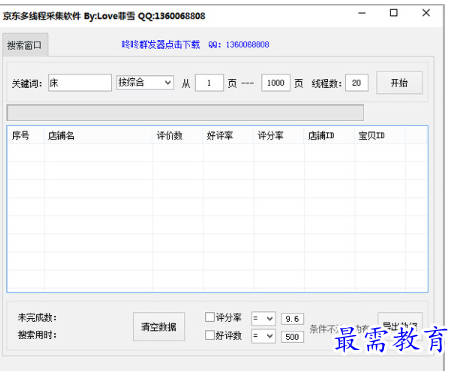Screen dimensions: 456x371
Task: Switch to the 搜索窗口 tab
Action: click(25, 45)
